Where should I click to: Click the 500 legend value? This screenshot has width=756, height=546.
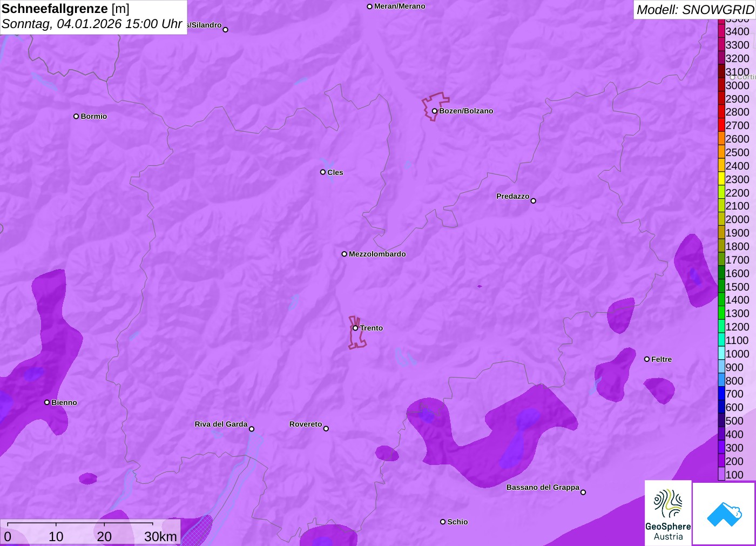click(734, 421)
